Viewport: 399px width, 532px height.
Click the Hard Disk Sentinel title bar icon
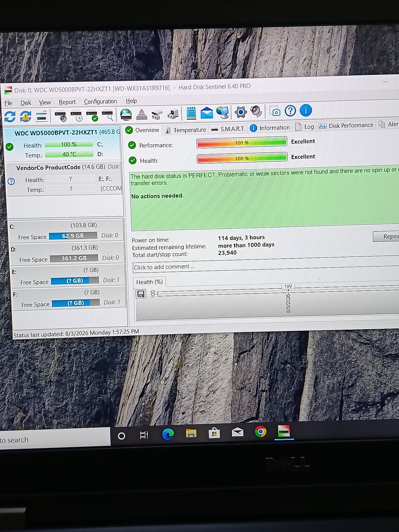(9, 91)
